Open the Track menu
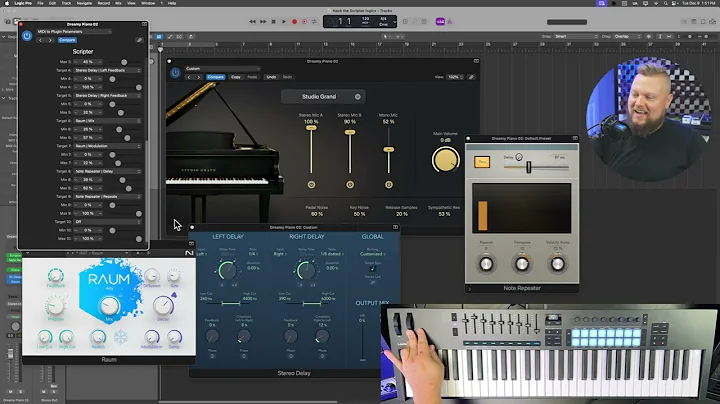The image size is (720, 404). [x=66, y=3]
